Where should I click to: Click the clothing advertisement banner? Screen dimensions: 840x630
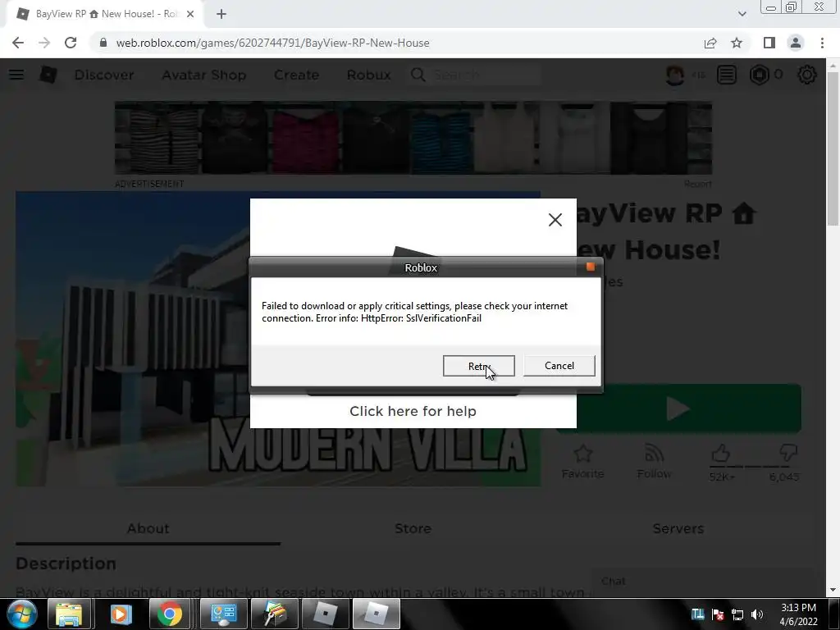pos(413,138)
